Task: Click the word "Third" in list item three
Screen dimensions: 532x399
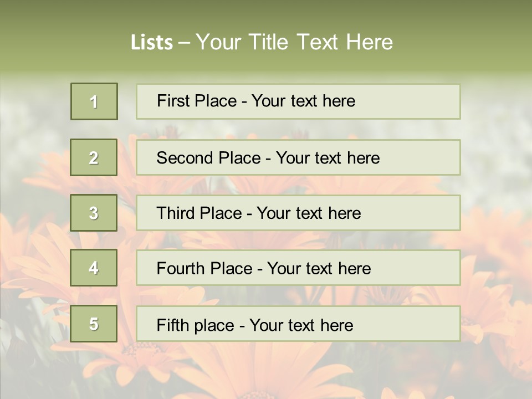Action: coord(176,213)
